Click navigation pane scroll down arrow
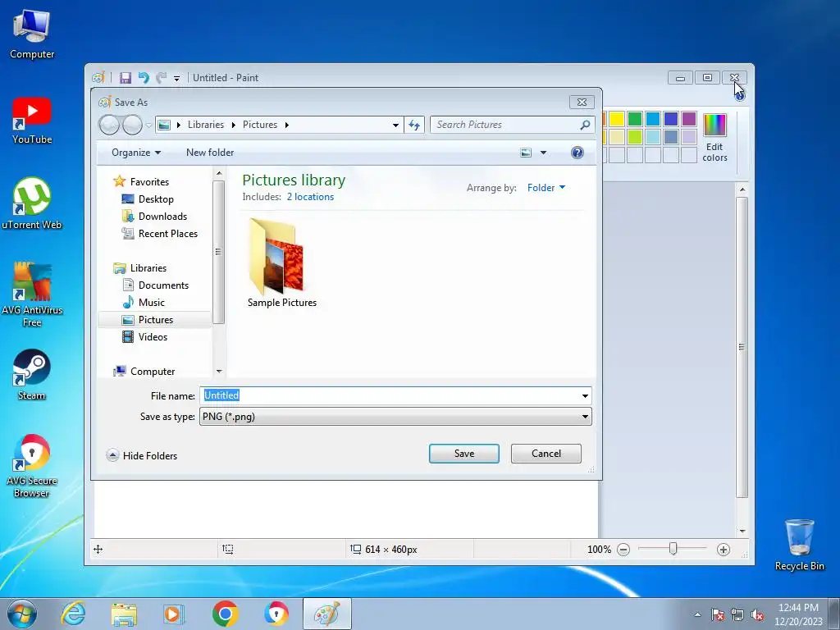The width and height of the screenshot is (840, 630). click(218, 372)
